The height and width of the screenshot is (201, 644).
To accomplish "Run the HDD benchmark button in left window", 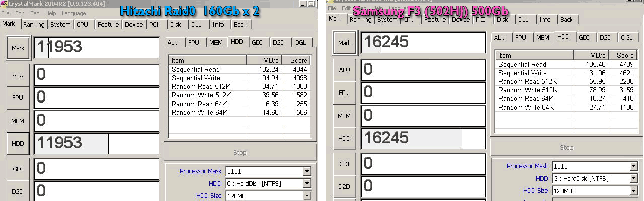I will 18,144.
